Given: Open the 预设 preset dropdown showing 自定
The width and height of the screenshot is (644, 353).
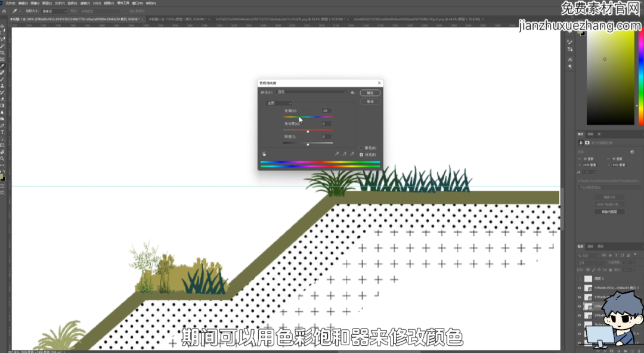Looking at the screenshot, I should pos(312,92).
